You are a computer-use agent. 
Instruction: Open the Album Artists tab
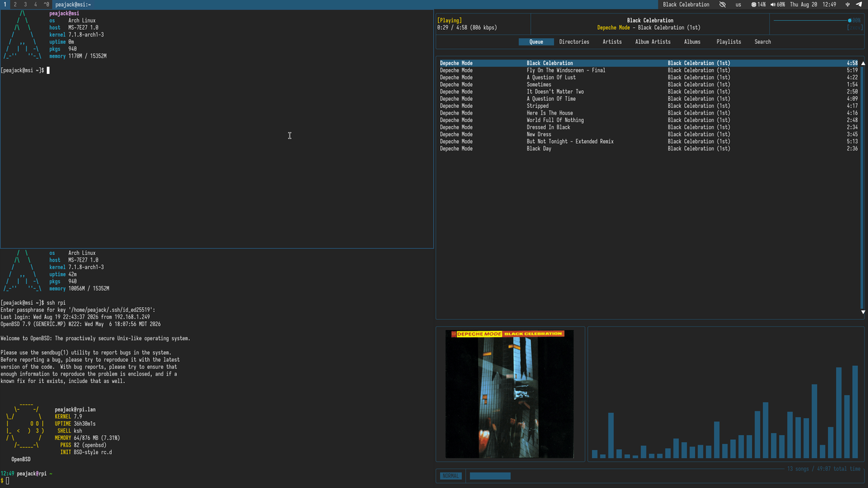coord(653,42)
